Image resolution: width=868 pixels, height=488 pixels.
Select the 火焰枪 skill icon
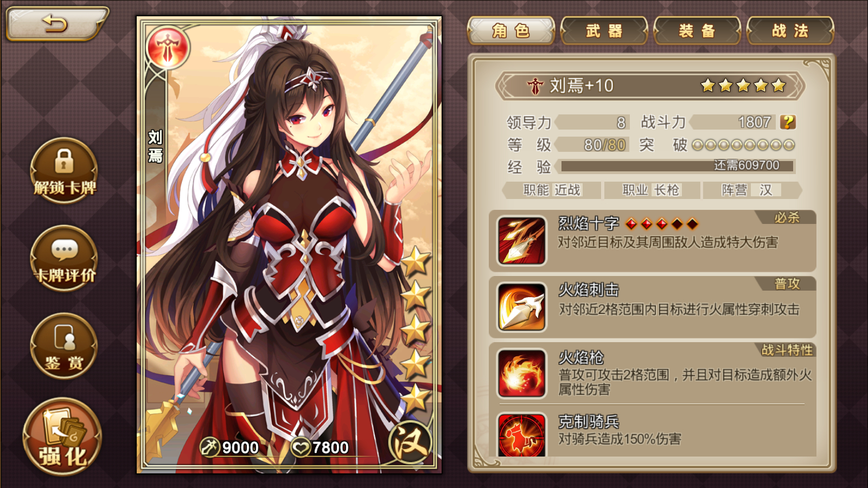click(x=521, y=374)
